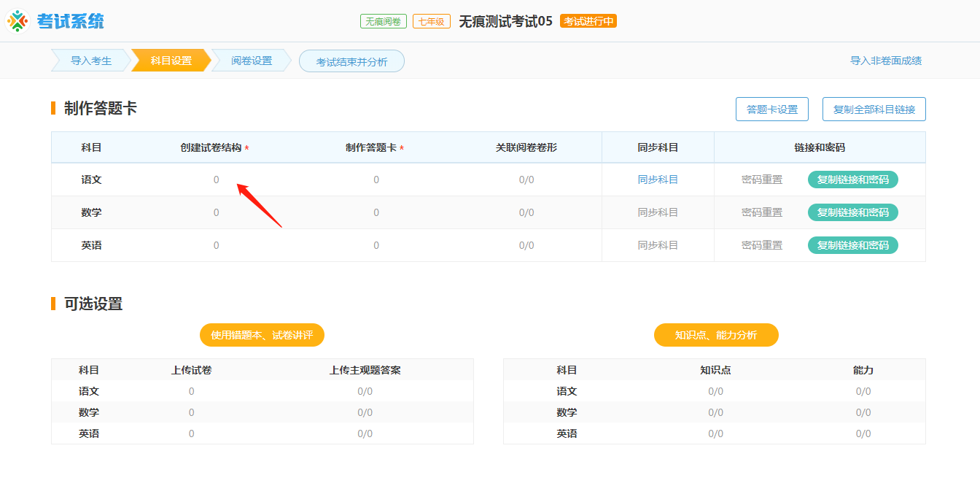980x478 pixels.
Task: Click the 考试进行中 status badge
Action: click(588, 21)
